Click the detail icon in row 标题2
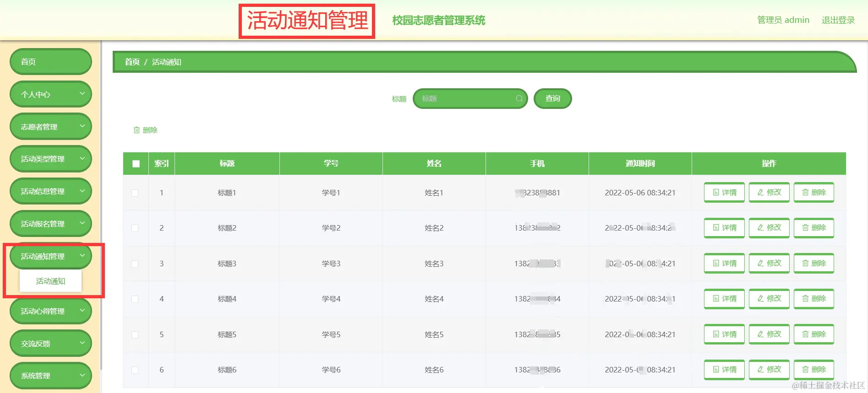Viewport: 868px width, 393px height. pyautogui.click(x=716, y=228)
